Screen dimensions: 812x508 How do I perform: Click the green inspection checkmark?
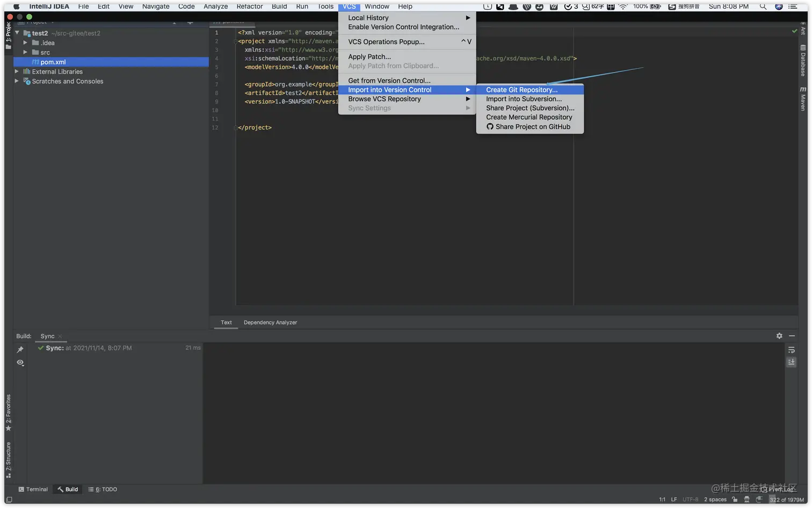(794, 31)
